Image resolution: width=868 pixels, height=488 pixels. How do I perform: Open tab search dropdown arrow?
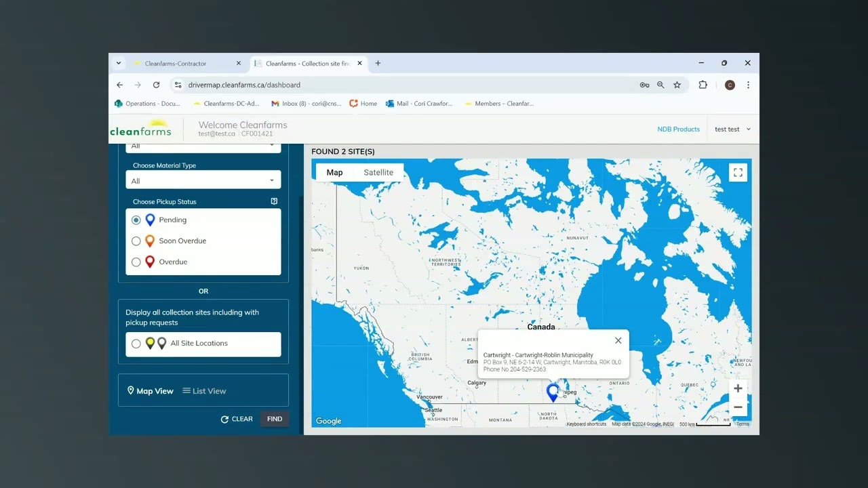119,63
